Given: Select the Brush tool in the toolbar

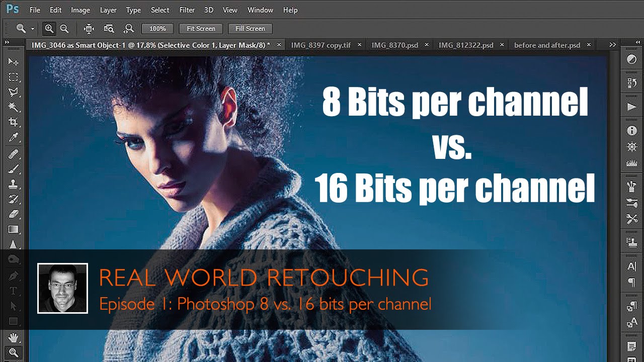Looking at the screenshot, I should click(x=14, y=169).
